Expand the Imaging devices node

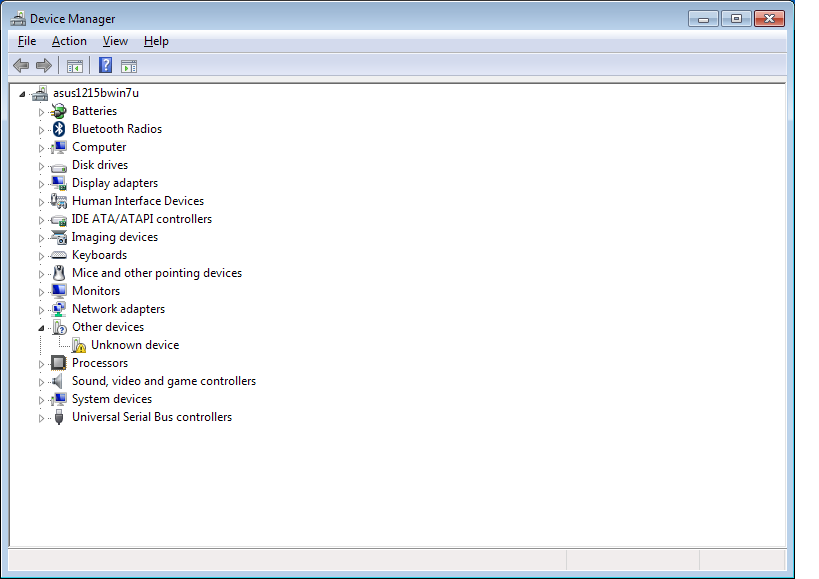coord(41,238)
